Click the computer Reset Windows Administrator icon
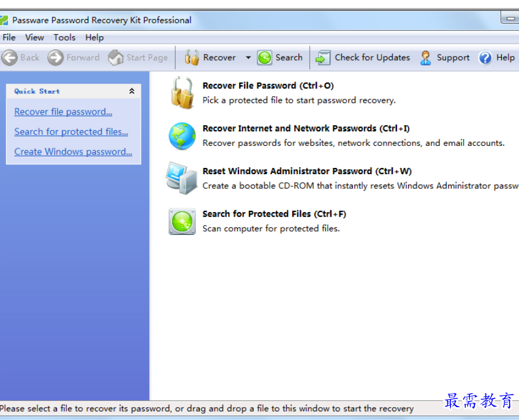This screenshot has height=420, width=519. coord(181,178)
